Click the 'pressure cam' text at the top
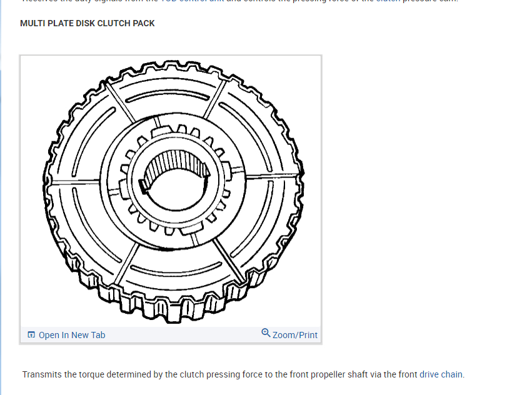The image size is (532, 395). click(430, 1)
